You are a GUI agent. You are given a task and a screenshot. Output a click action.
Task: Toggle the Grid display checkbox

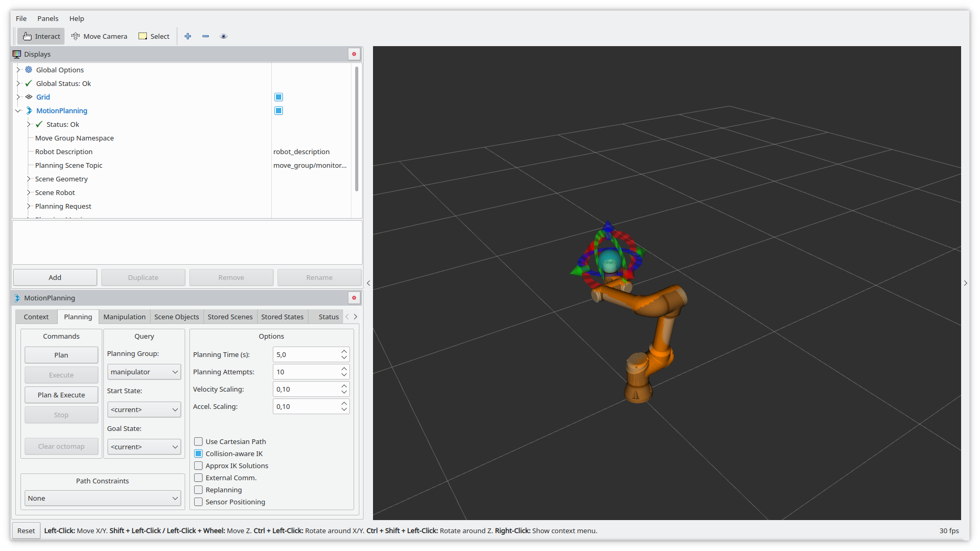279,97
